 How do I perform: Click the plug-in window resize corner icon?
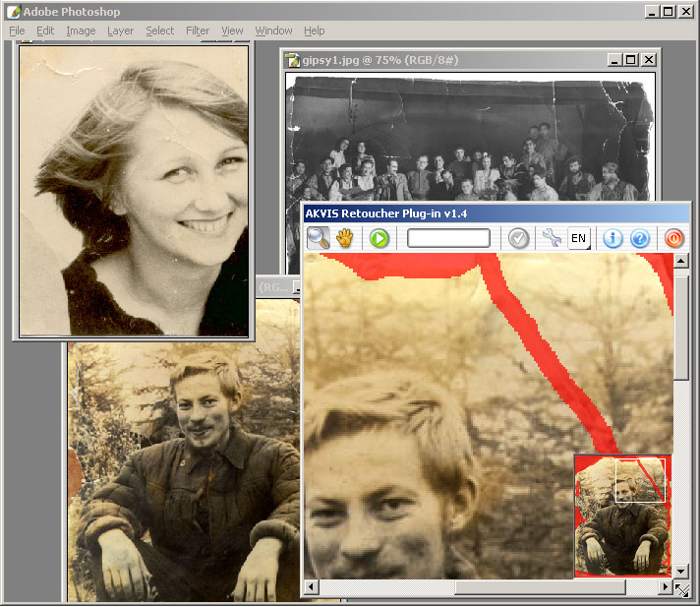coord(681,588)
